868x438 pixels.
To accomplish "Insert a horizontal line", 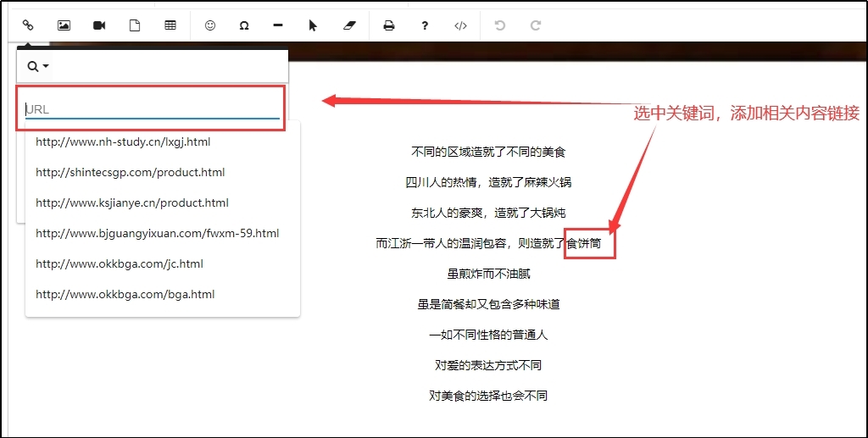I will click(278, 25).
